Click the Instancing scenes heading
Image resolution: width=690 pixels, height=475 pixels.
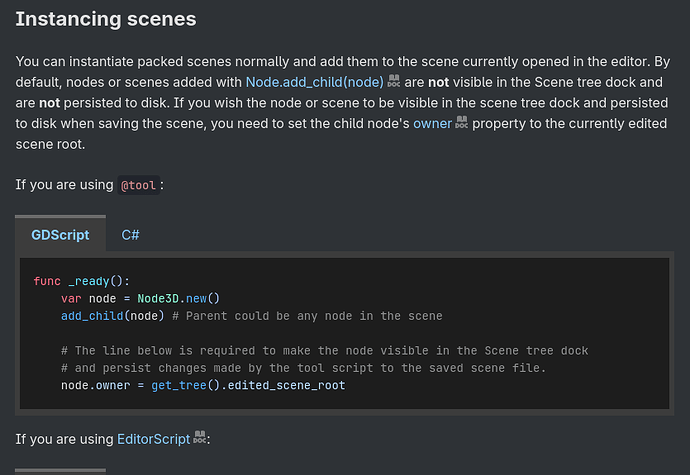pos(106,19)
